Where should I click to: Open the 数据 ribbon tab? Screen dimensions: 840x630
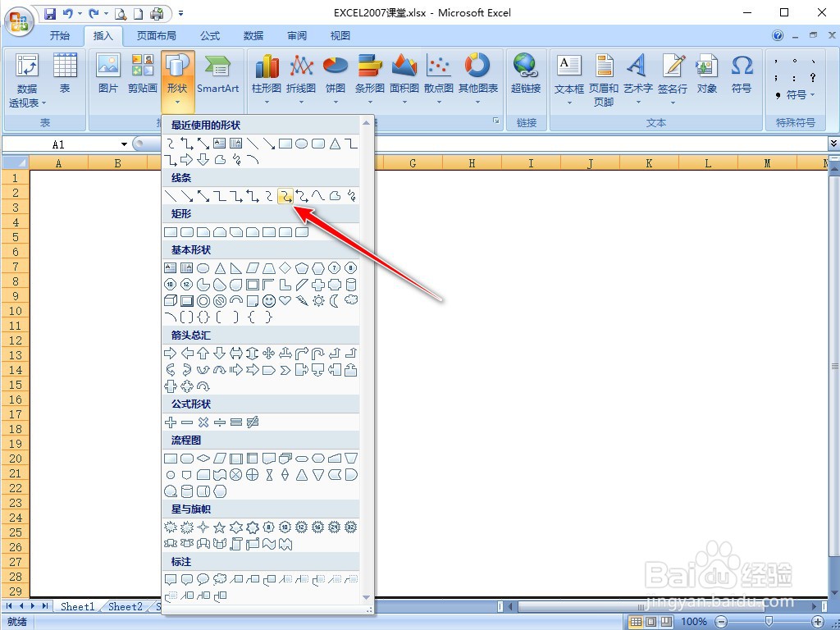[x=253, y=36]
